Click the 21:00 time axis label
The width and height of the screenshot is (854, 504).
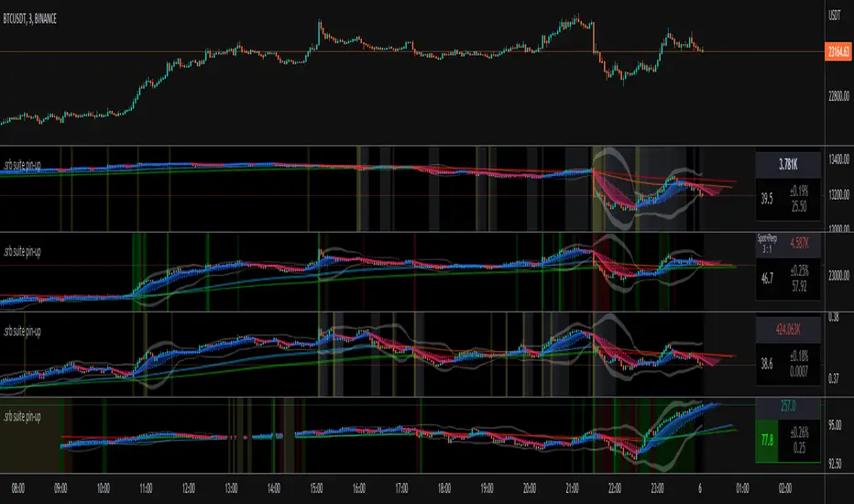pos(572,488)
